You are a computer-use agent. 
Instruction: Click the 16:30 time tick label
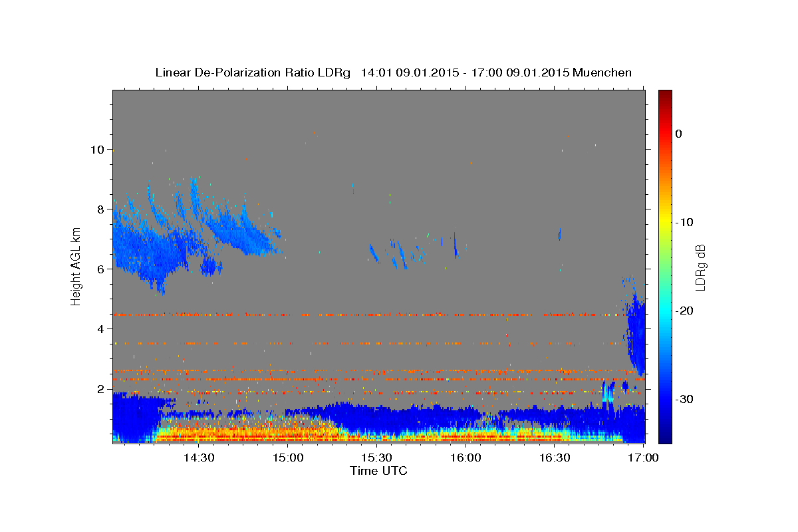(555, 458)
